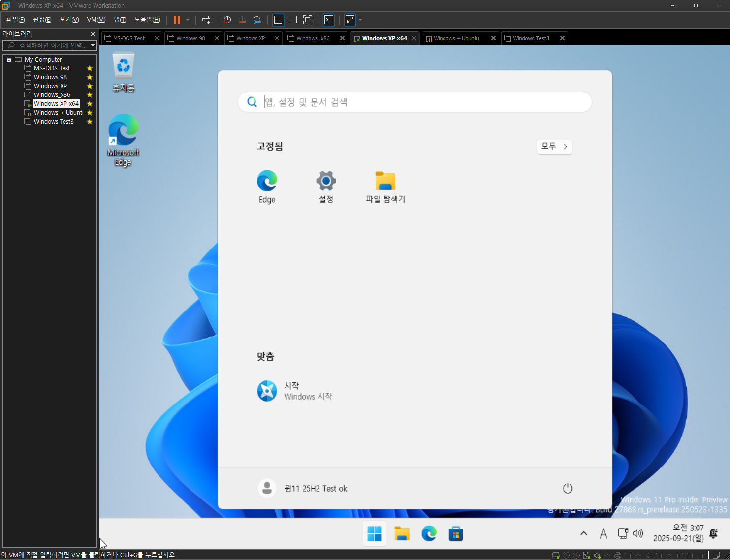Open the pinned 파일 탐색기 app
Screen dimensions: 730x560
385,187
